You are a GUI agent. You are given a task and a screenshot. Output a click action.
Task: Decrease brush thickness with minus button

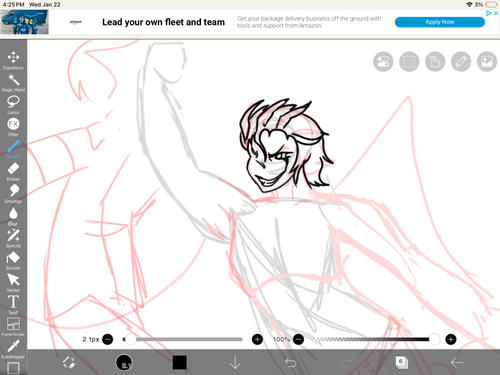107,339
